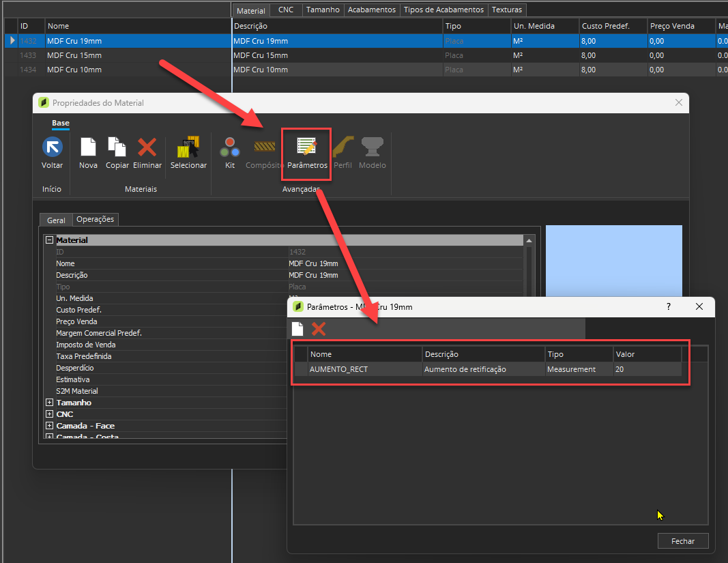Delete material with Eliminar icon
Viewport: 728px width, 563px height.
(x=147, y=147)
